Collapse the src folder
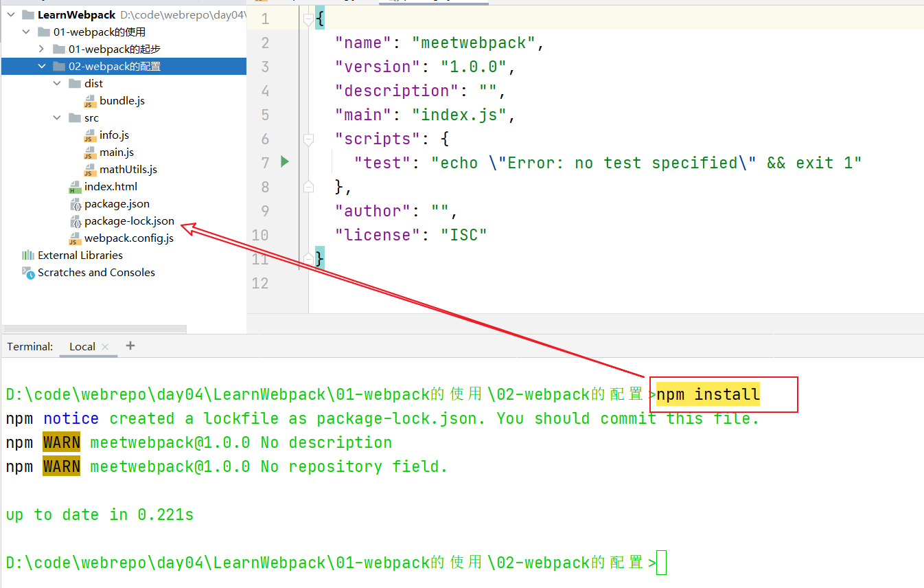The height and width of the screenshot is (588, 924). pos(57,117)
